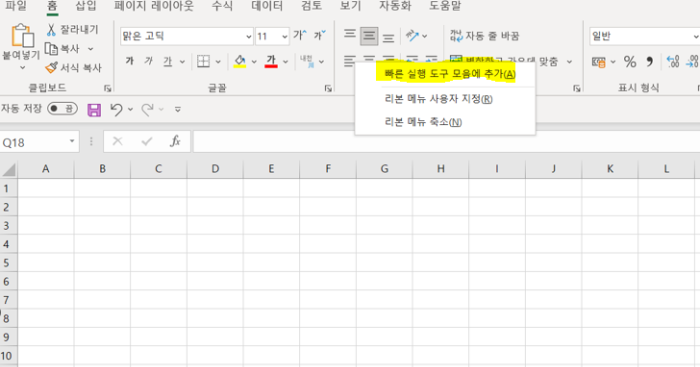Viewport: 700px width, 367px height.
Task: Switch to the 수식 formulas tab
Action: click(x=222, y=6)
